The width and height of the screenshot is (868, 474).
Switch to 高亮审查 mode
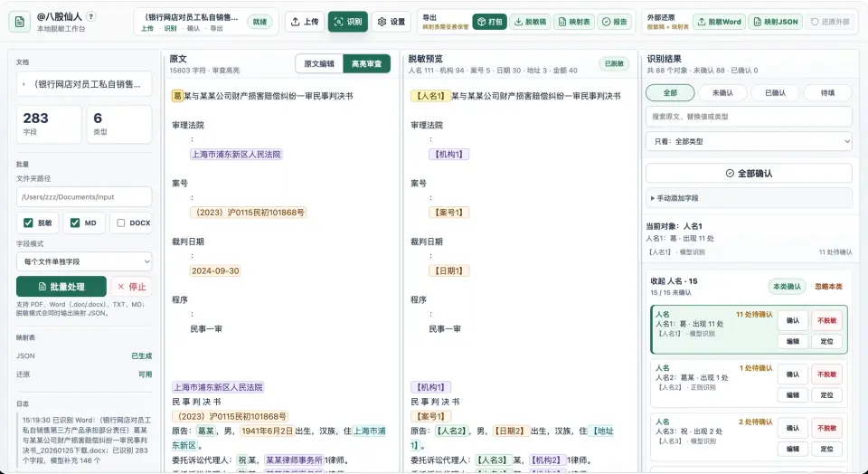366,63
